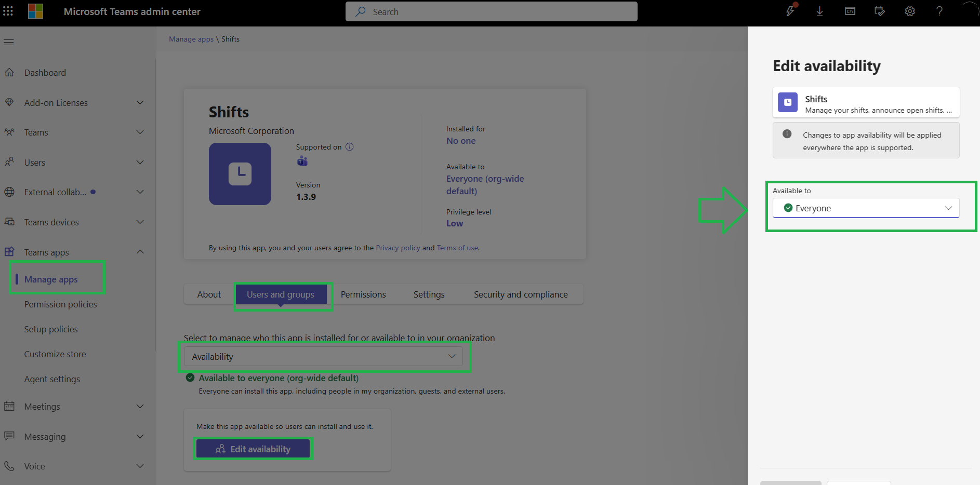The width and height of the screenshot is (980, 485).
Task: Click the Shifts card in the Edit availability panel
Action: 866,102
